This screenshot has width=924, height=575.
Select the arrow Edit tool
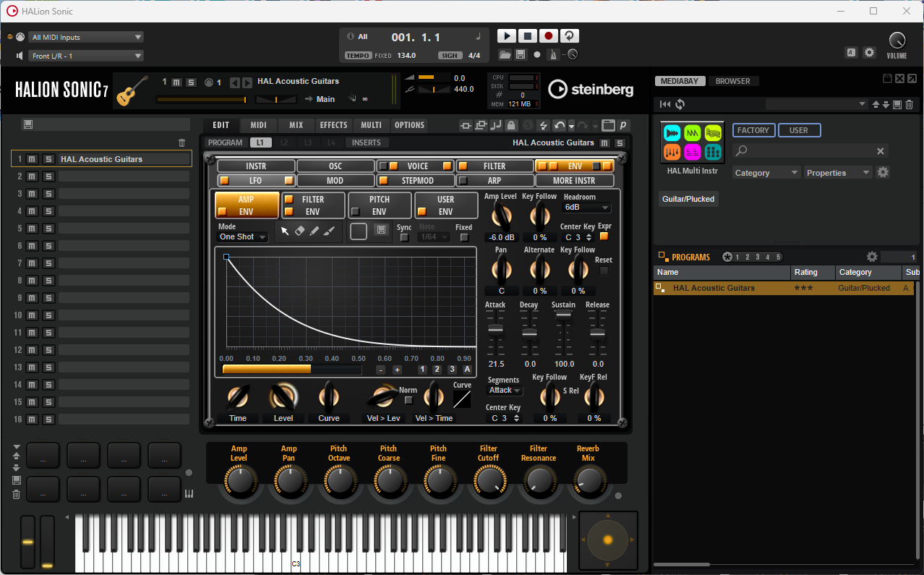point(285,231)
